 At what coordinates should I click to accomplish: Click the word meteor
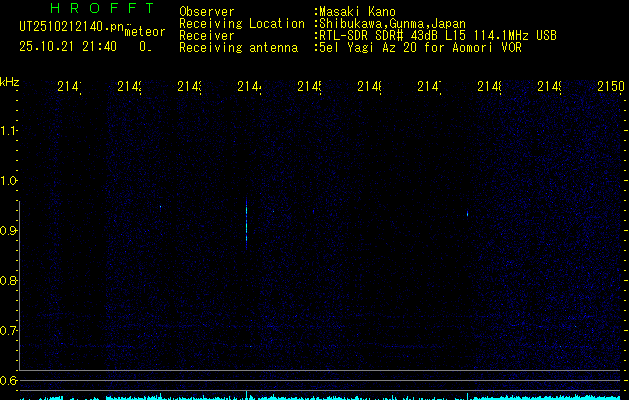[x=145, y=32]
